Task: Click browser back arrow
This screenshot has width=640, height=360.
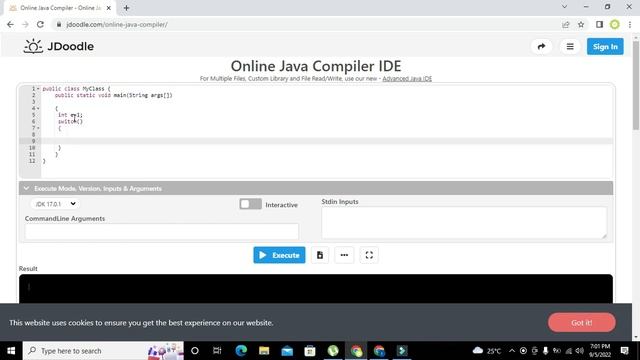Action: click(x=10, y=24)
